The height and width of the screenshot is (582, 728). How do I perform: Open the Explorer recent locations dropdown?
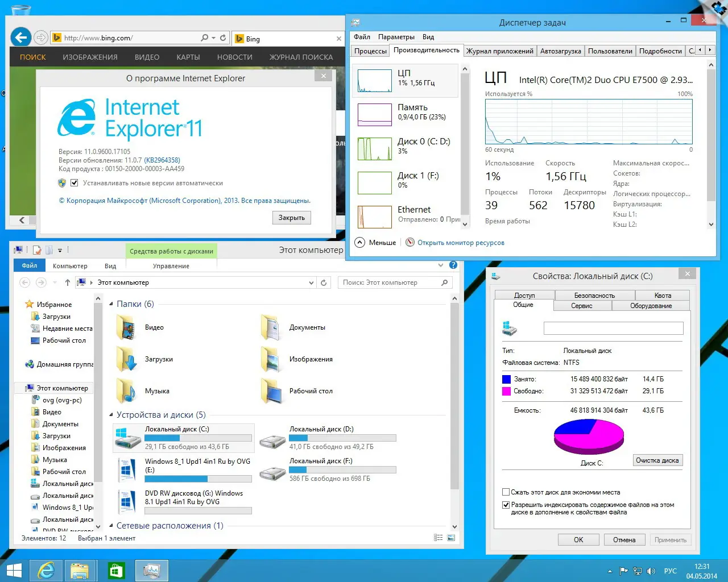[x=55, y=282]
